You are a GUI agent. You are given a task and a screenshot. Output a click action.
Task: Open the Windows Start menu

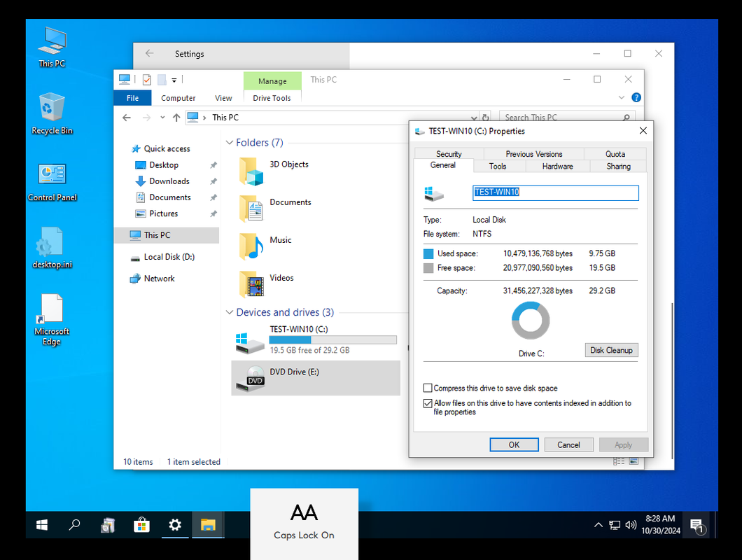click(41, 524)
